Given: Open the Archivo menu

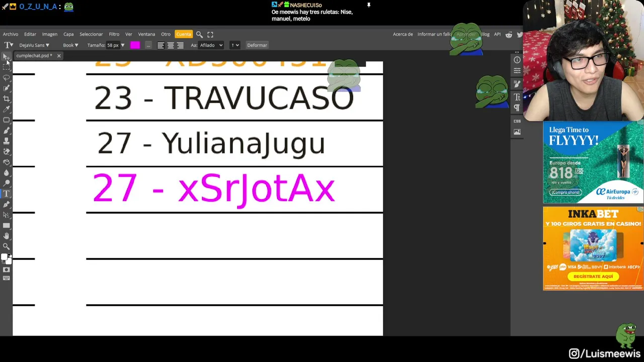Looking at the screenshot, I should pos(10,34).
